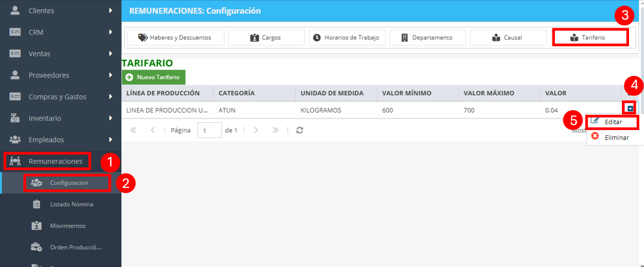
Task: Click the next page arrow icon
Action: [256, 130]
